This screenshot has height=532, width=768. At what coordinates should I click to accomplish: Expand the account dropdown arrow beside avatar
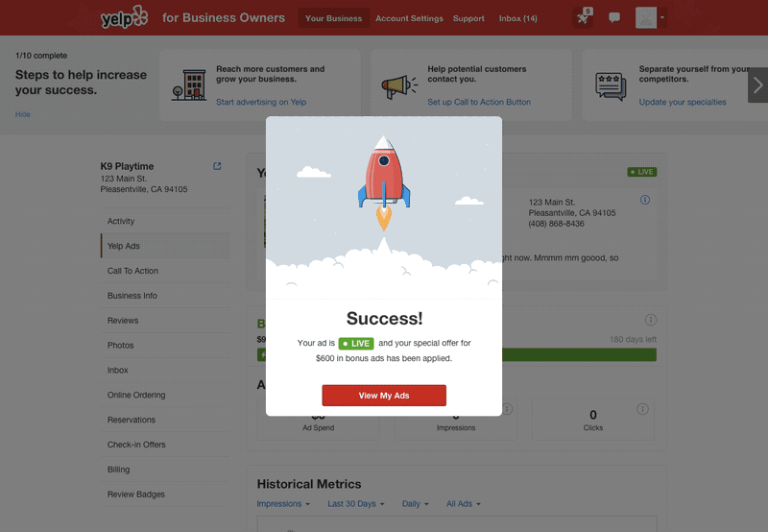(662, 17)
